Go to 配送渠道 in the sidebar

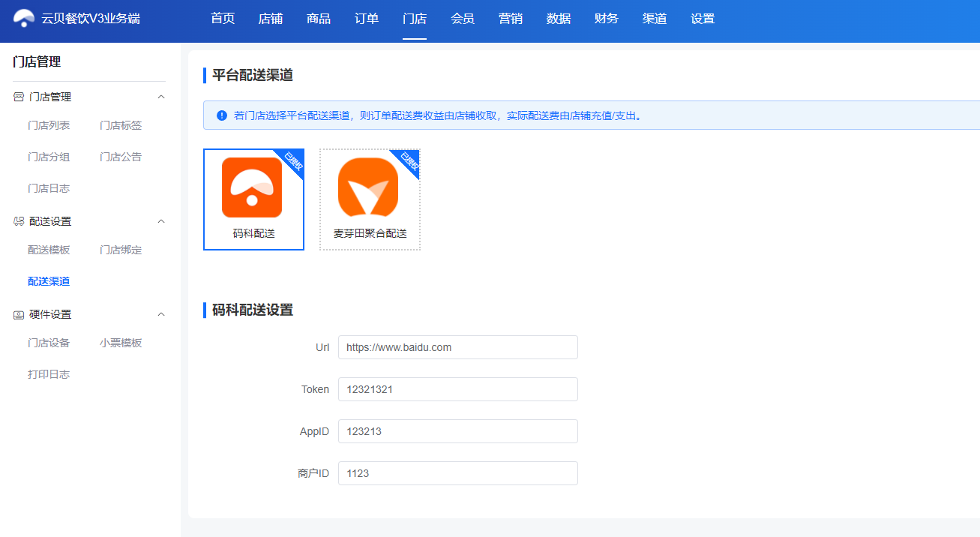(x=49, y=282)
